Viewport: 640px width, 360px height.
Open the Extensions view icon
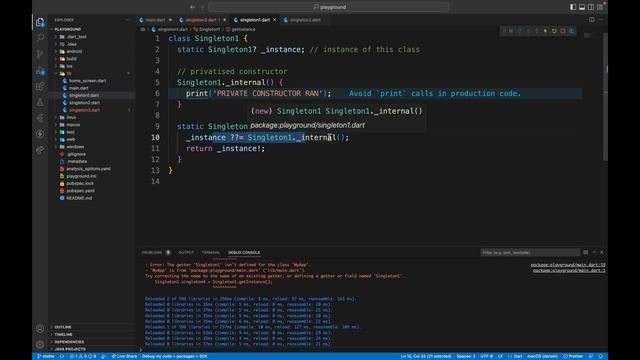(40, 86)
